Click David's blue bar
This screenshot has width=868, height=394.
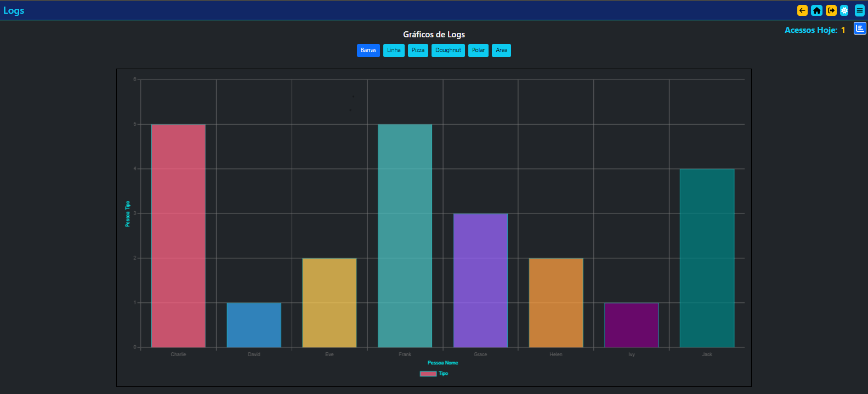(254, 325)
